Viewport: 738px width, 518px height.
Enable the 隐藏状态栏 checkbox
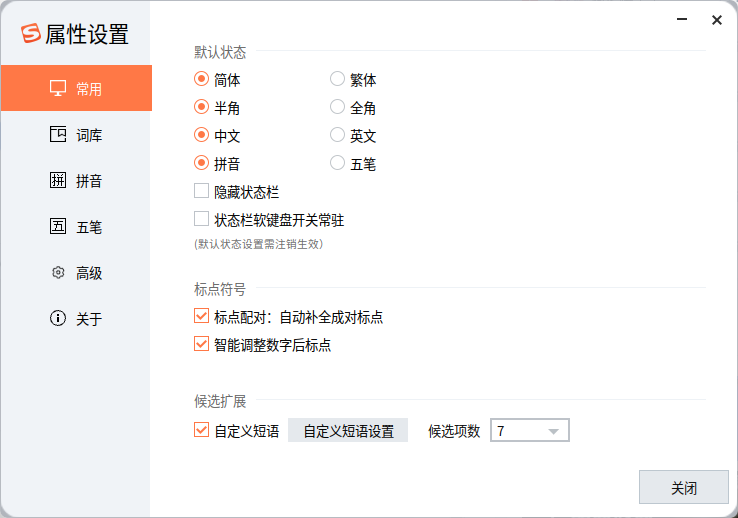[201, 191]
